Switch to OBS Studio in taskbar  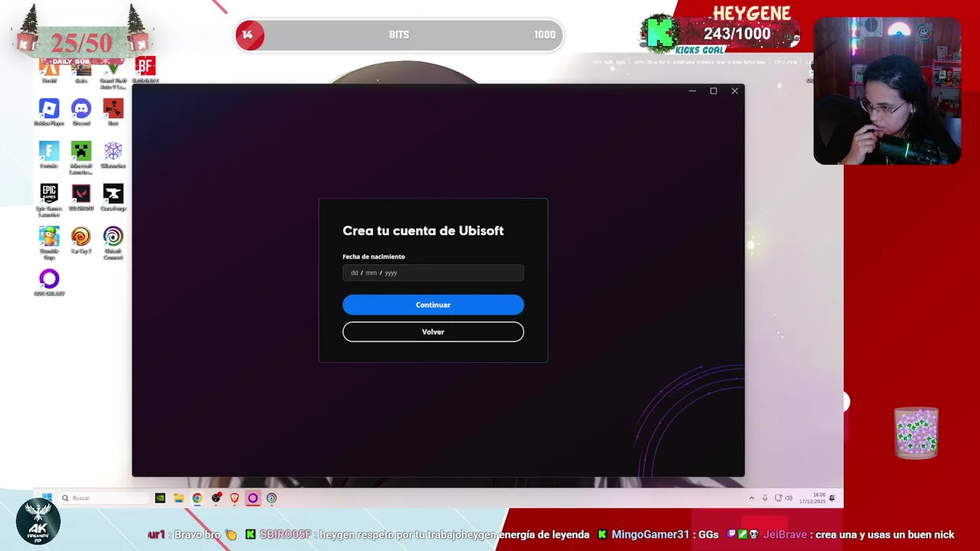tap(216, 498)
